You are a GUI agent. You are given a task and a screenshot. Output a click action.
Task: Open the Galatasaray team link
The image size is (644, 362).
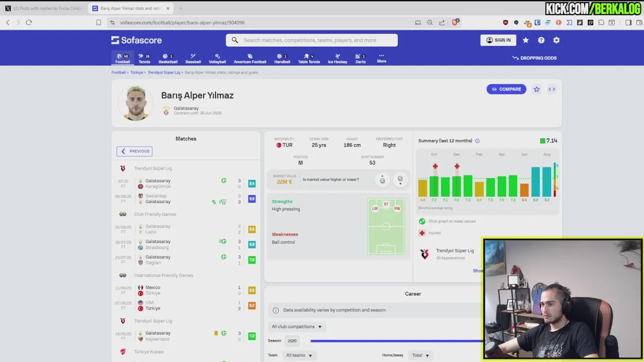pyautogui.click(x=186, y=108)
